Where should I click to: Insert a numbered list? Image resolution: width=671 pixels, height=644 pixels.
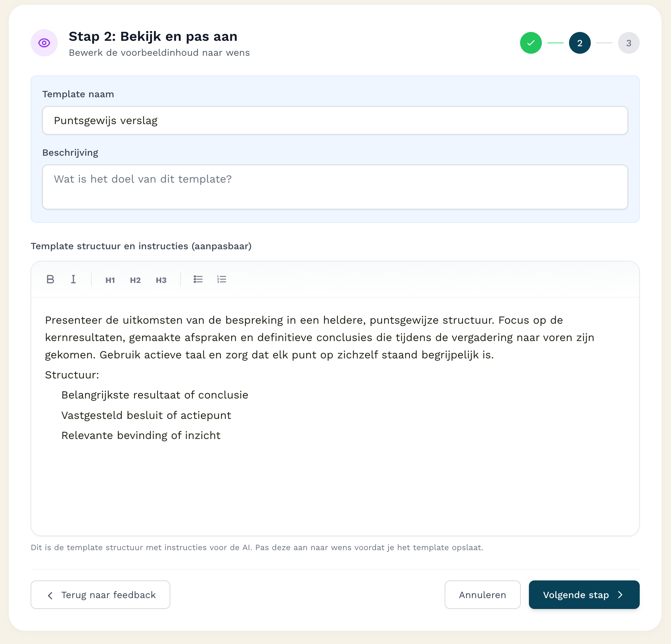tap(222, 279)
